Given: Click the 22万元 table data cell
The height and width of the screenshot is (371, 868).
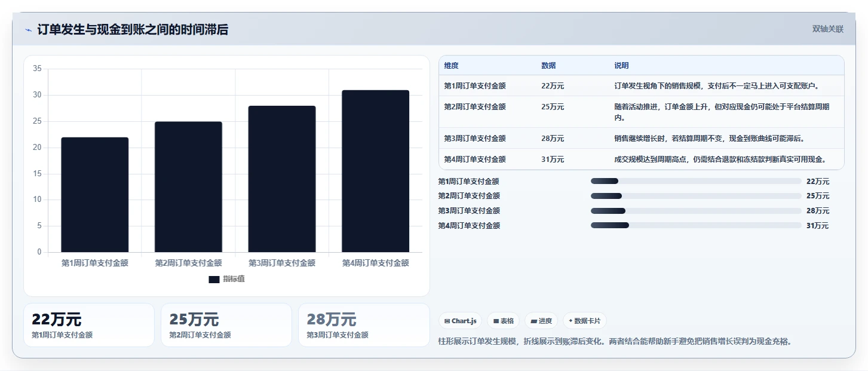Looking at the screenshot, I should (x=553, y=86).
